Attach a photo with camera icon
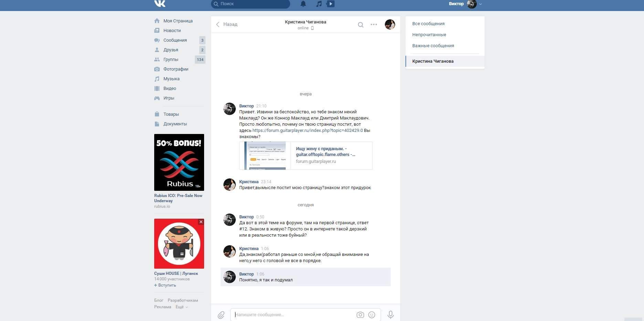 pyautogui.click(x=360, y=315)
